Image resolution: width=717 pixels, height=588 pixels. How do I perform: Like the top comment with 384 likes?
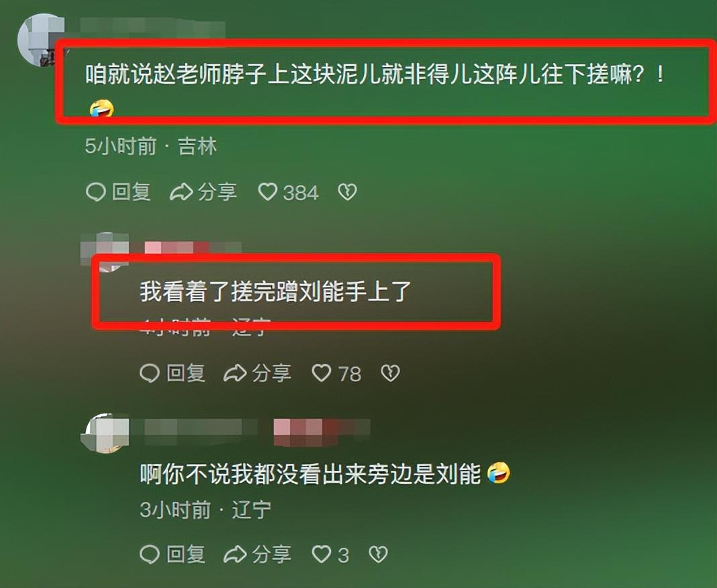289,192
